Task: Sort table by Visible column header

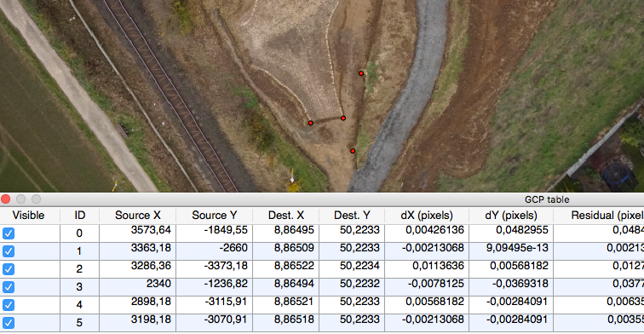Action: click(x=28, y=216)
